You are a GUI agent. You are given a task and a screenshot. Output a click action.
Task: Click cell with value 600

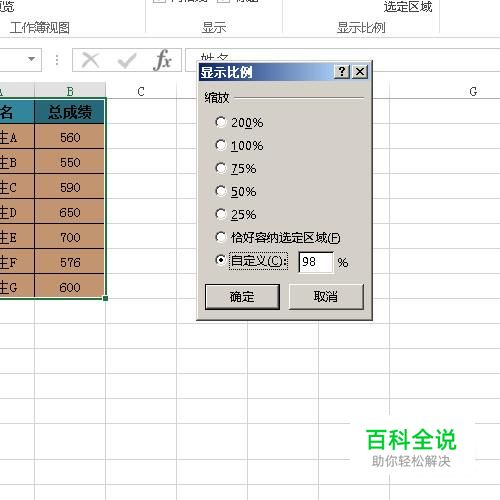pyautogui.click(x=70, y=287)
